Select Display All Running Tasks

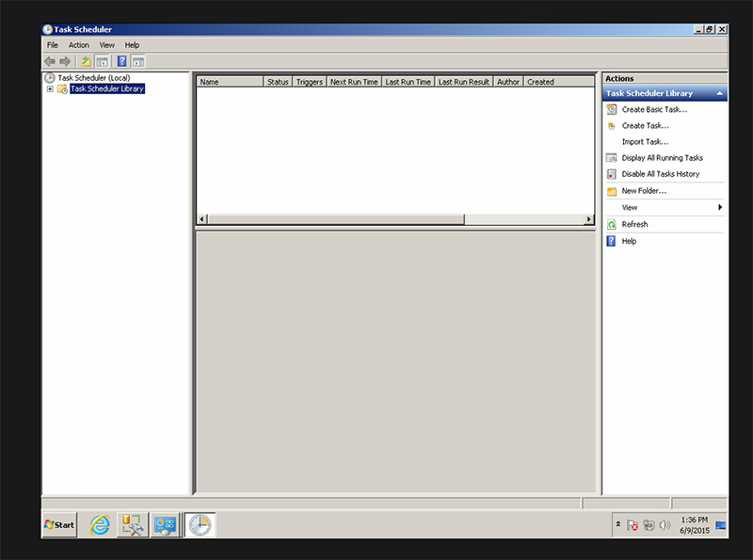tap(663, 158)
